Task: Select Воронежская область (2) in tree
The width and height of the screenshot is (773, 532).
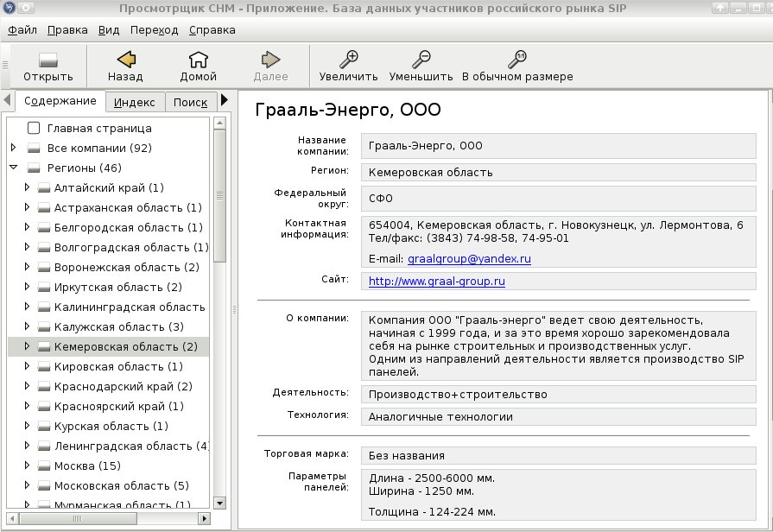Action: click(x=127, y=267)
